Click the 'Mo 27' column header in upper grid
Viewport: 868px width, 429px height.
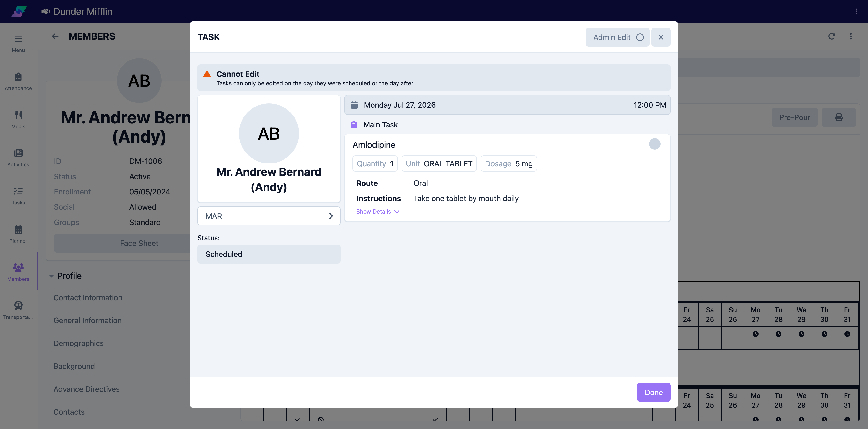click(x=756, y=315)
